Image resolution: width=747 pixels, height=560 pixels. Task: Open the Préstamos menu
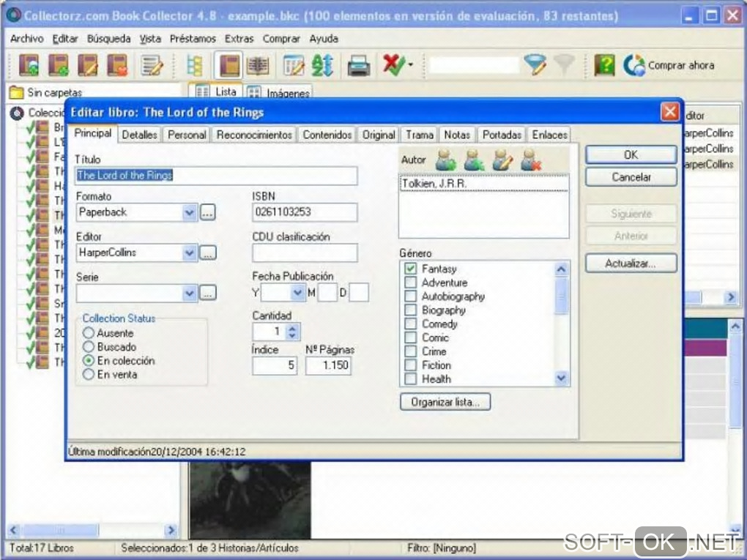pyautogui.click(x=193, y=39)
